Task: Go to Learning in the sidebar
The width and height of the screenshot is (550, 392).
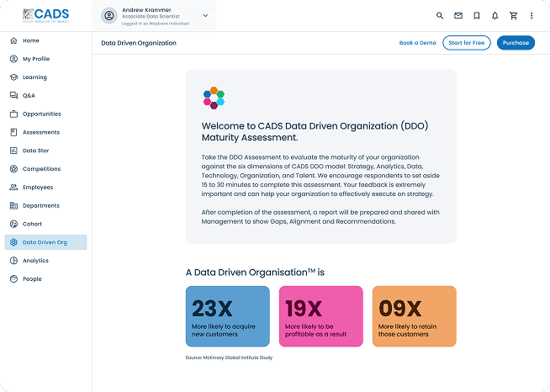Action: pos(34,77)
